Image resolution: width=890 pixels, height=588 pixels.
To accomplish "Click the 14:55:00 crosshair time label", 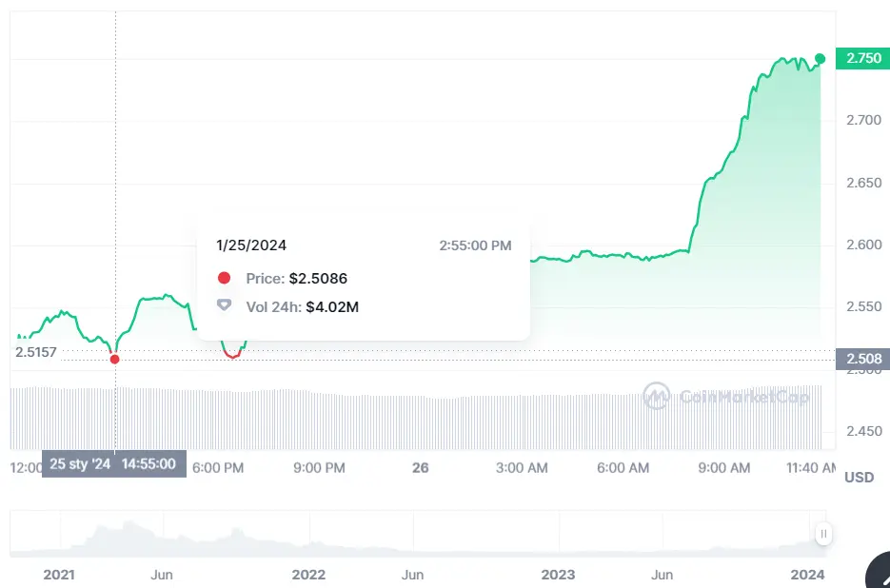I will point(148,464).
